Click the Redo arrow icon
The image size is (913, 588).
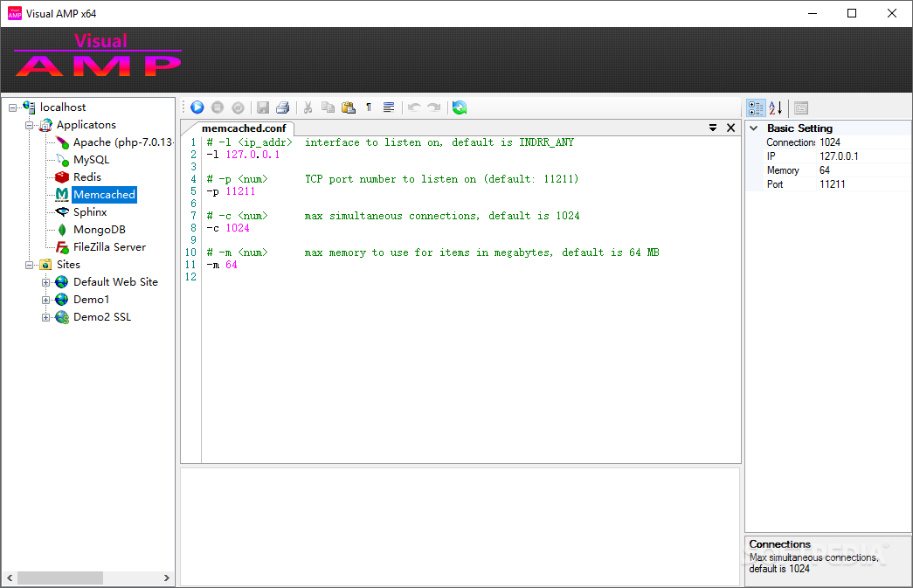coord(434,107)
